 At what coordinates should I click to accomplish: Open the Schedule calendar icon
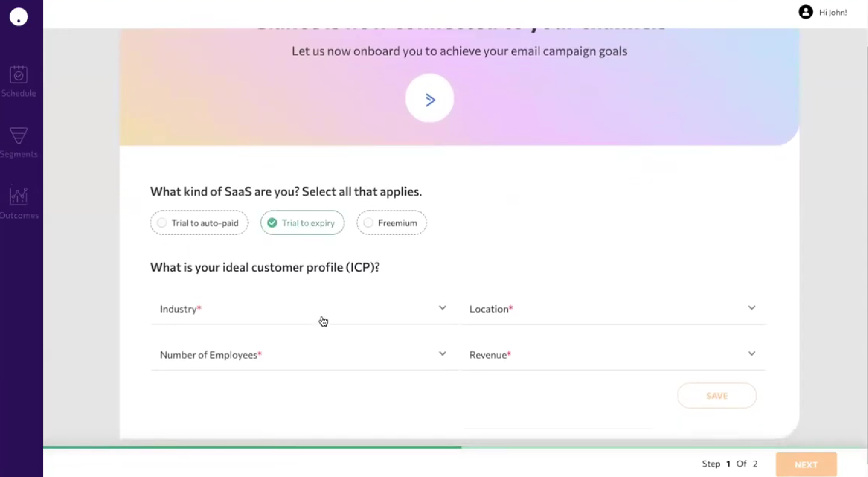(19, 75)
